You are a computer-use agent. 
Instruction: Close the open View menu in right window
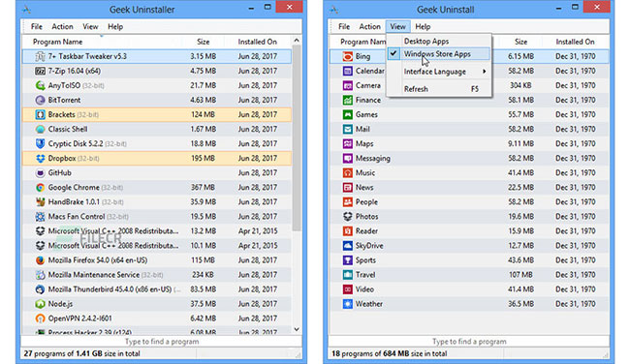click(x=397, y=27)
